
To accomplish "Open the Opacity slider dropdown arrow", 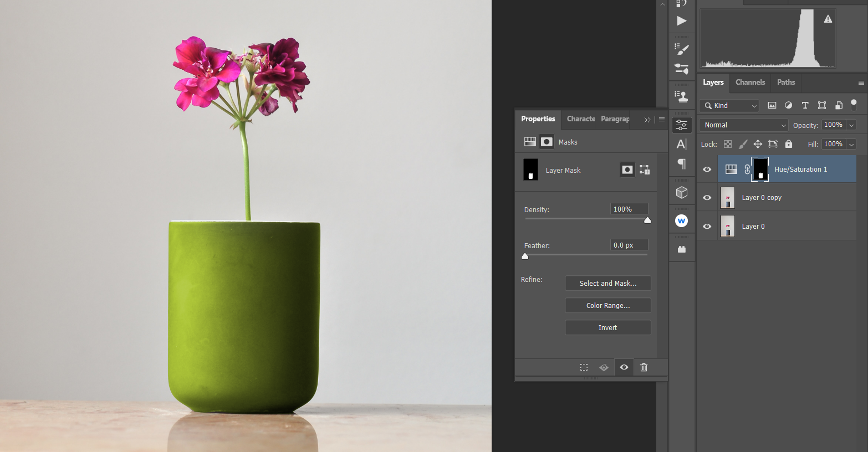I will tap(852, 126).
